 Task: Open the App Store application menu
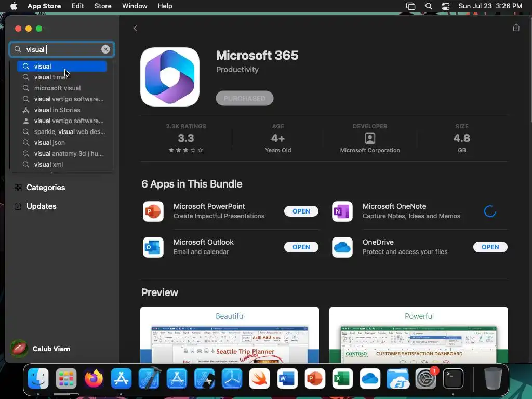point(44,6)
